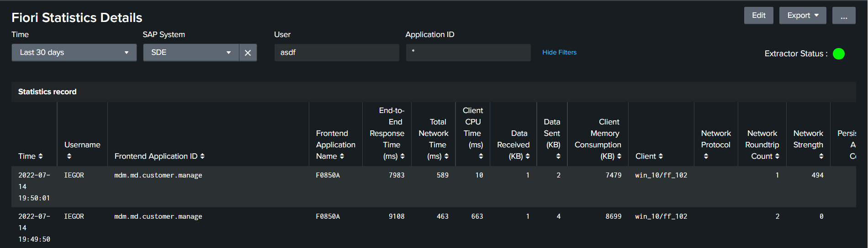868x248 pixels.
Task: Clear the SAP System selection
Action: point(248,53)
